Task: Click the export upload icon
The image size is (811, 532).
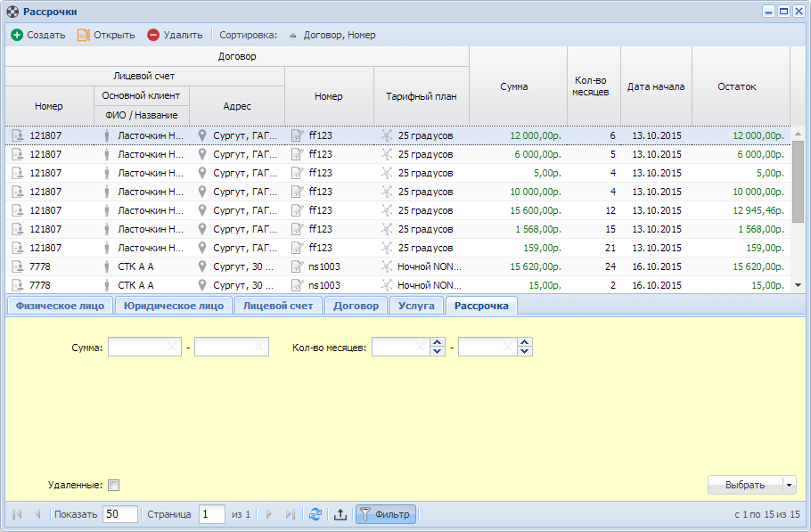Action: (340, 514)
